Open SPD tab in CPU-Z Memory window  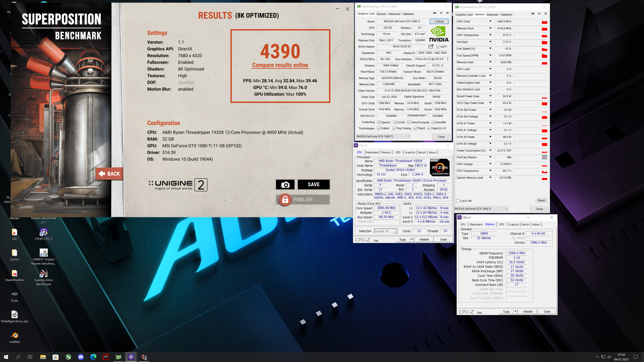point(502,224)
